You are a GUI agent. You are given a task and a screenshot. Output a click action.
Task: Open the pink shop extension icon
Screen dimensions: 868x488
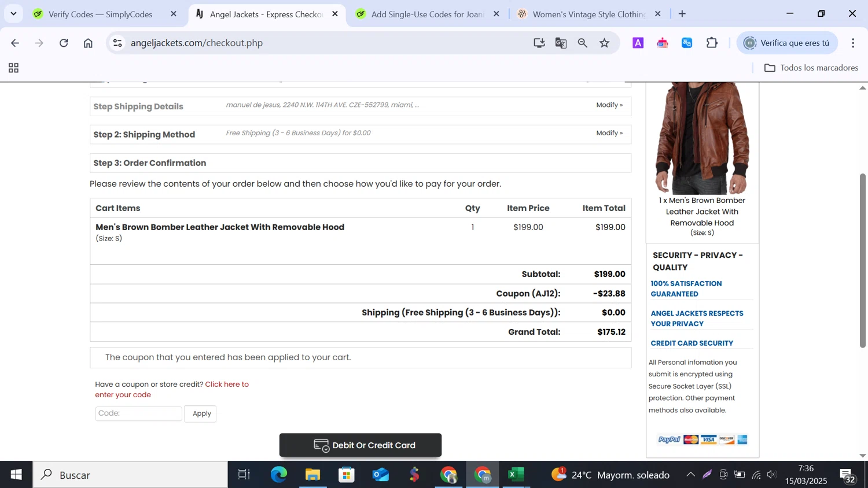(x=663, y=43)
